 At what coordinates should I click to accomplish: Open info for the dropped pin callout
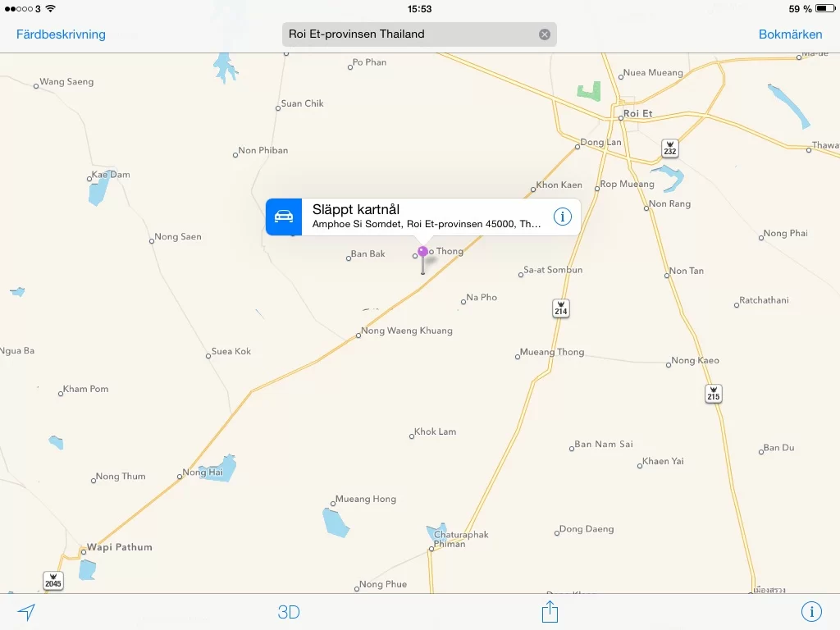[x=562, y=217]
